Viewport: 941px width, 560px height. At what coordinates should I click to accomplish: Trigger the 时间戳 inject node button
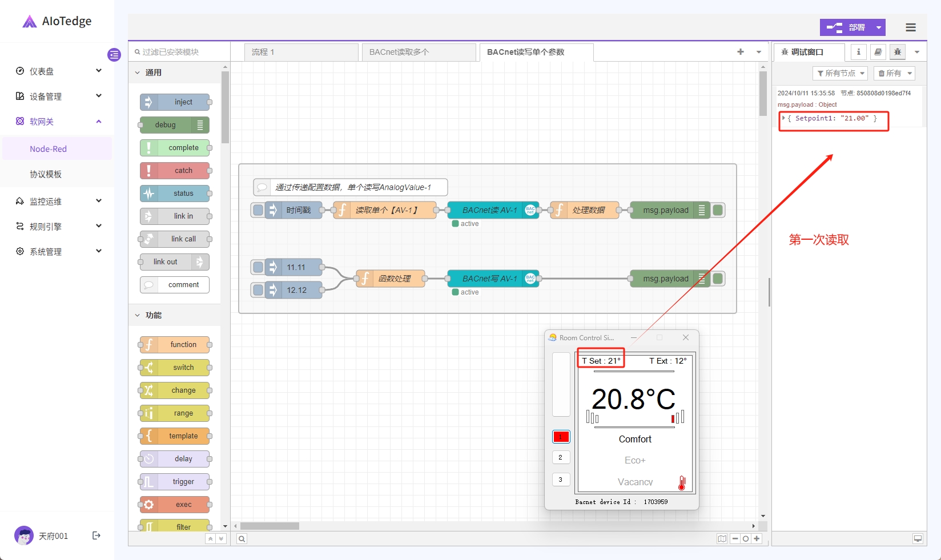pyautogui.click(x=258, y=210)
